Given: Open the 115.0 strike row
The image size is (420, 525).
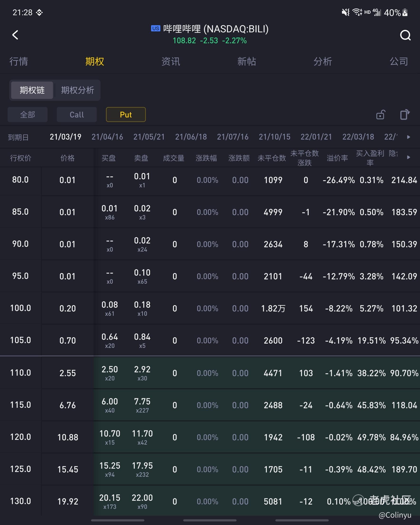Looking at the screenshot, I should coord(210,405).
